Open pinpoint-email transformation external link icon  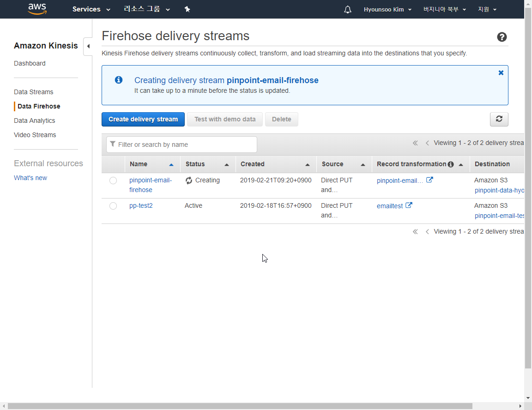[429, 180]
